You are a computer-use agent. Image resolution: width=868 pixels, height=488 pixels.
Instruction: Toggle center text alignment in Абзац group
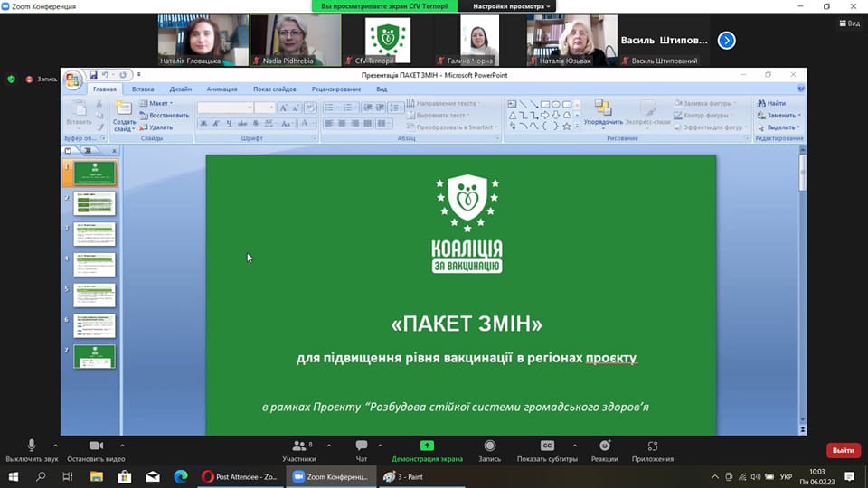click(x=342, y=124)
